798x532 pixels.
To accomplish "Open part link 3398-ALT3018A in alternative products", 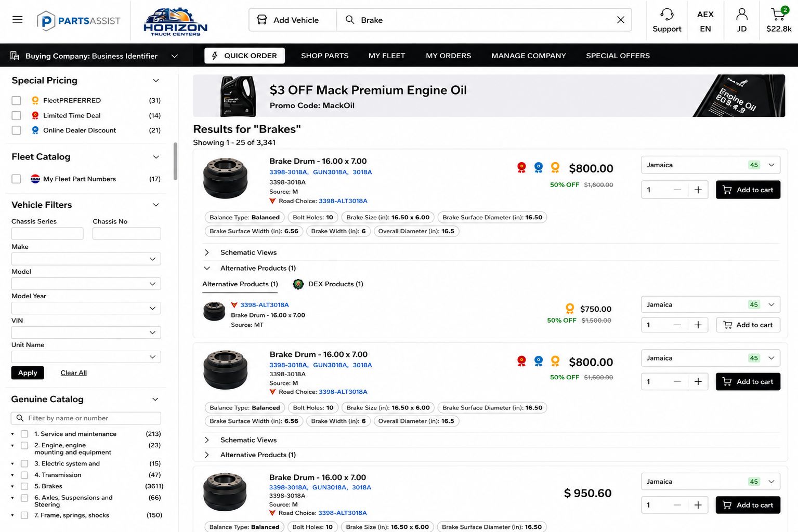I will (x=264, y=305).
